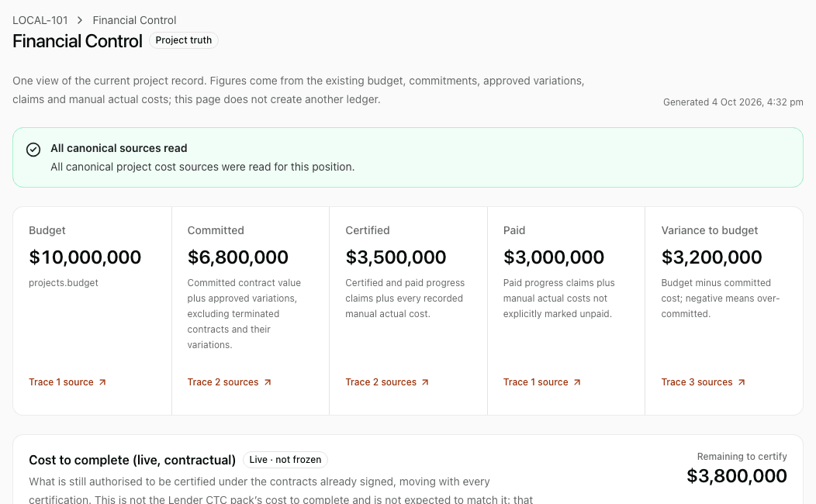Click the Generated 4 Oct 2026 timestamp
Screen dimensions: 816x504
click(x=733, y=102)
